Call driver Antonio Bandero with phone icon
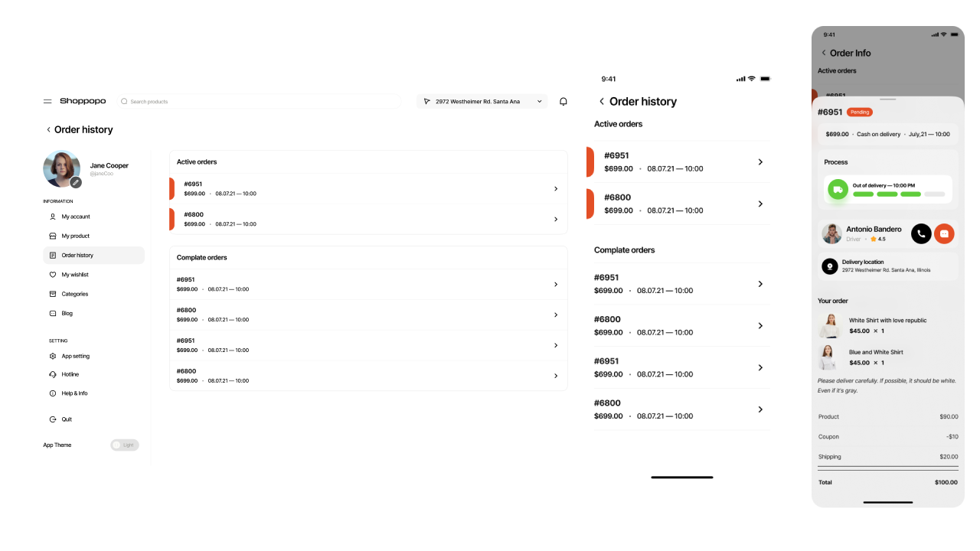This screenshot has height=551, width=980. pos(921,233)
